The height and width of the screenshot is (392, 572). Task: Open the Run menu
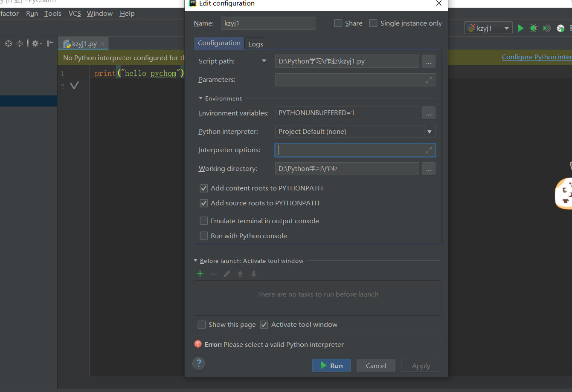click(32, 14)
